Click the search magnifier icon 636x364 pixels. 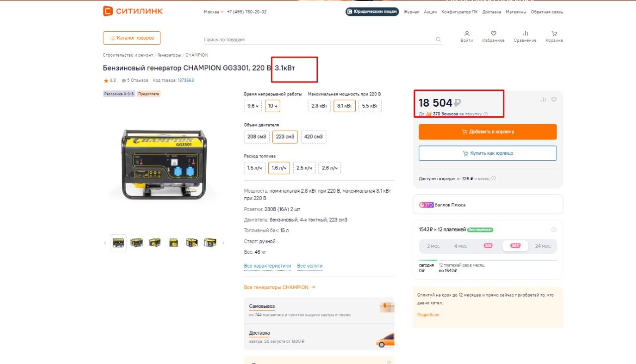pos(438,39)
